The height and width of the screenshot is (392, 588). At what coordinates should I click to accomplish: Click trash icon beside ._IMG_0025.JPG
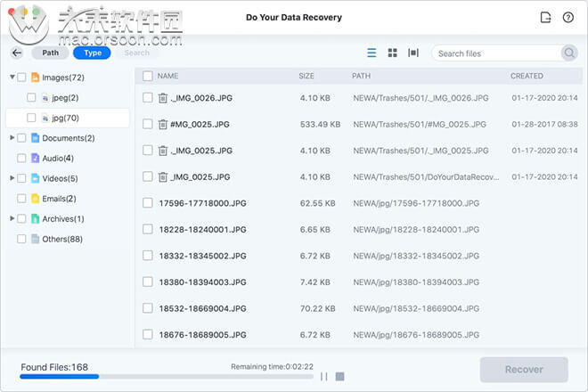coord(162,151)
